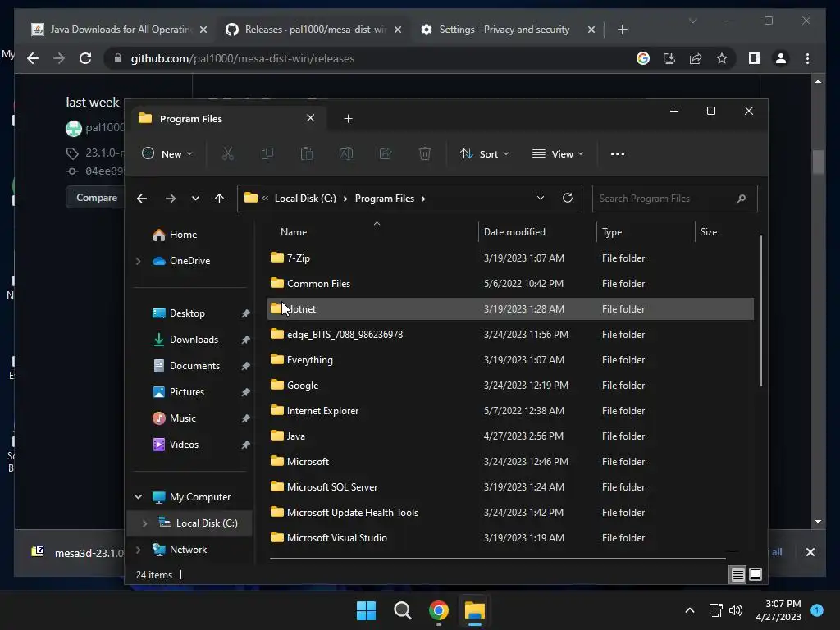Open Chrome side panel icon

pyautogui.click(x=755, y=58)
